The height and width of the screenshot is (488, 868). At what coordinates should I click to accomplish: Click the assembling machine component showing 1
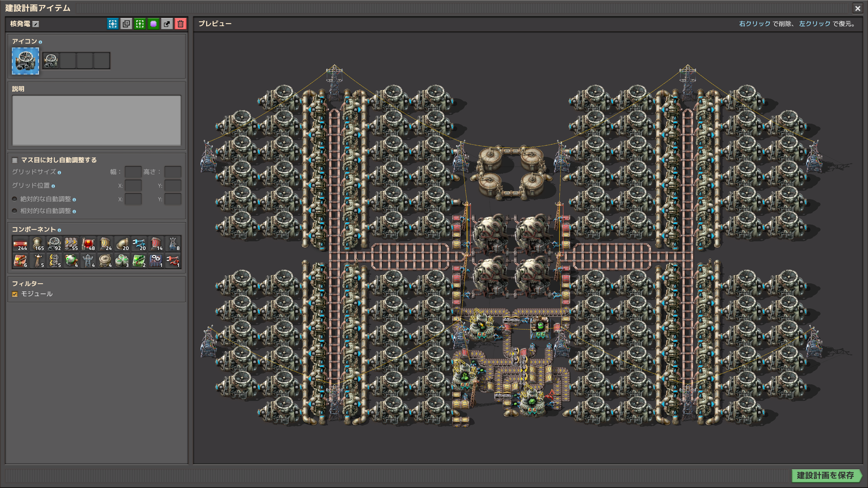(x=156, y=261)
